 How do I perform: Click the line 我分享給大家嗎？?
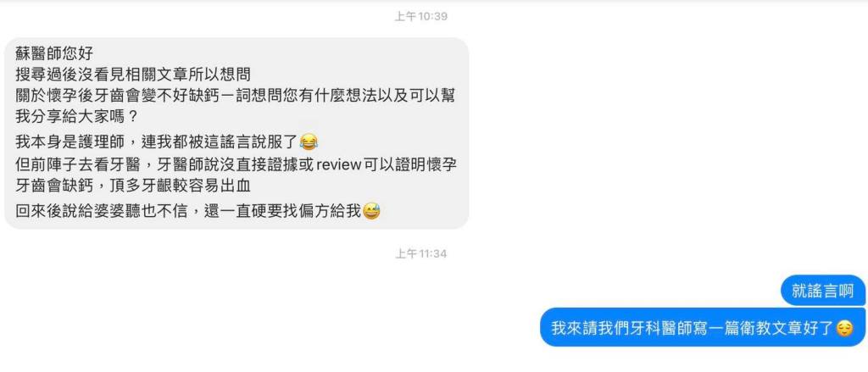(76, 116)
